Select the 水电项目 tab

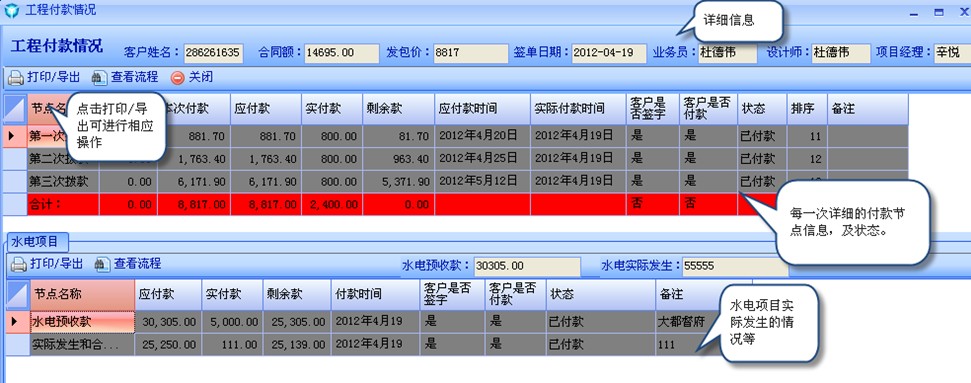[37, 241]
